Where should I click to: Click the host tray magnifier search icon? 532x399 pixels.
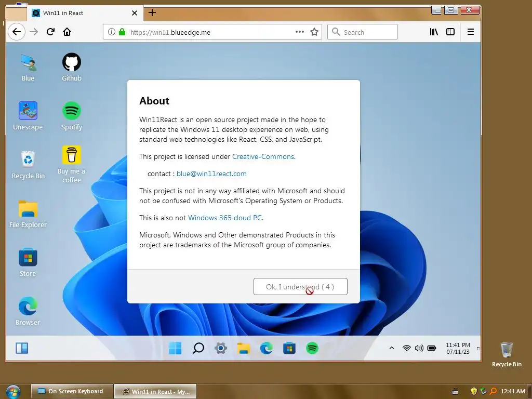(x=494, y=391)
